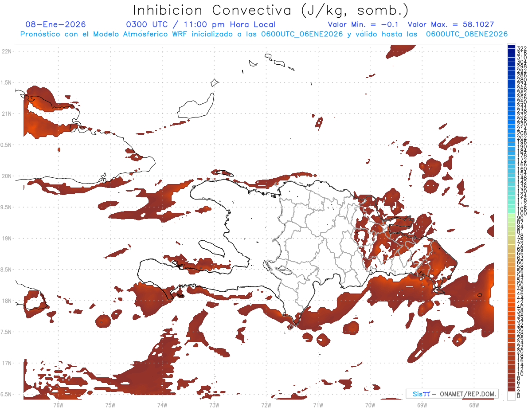Click the '0' value at the scale bottom
532x411 pixels.
pos(519,396)
